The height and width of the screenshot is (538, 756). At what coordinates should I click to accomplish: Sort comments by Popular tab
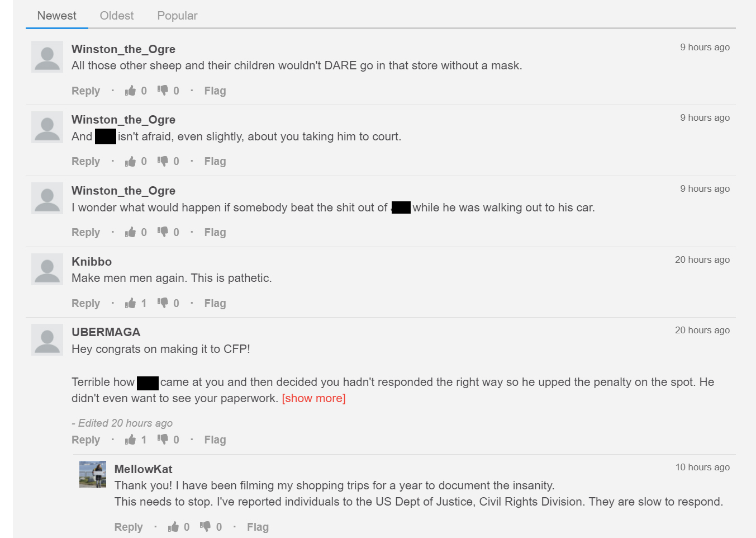tap(177, 16)
